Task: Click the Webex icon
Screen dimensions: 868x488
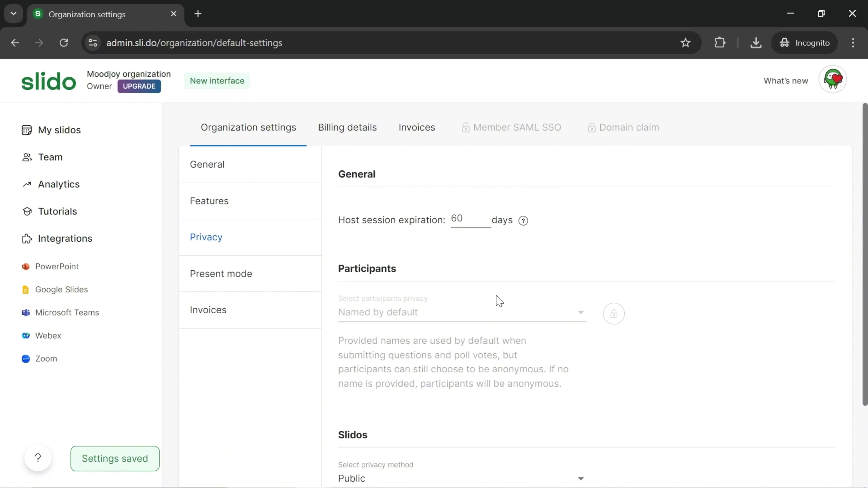Action: 26,336
